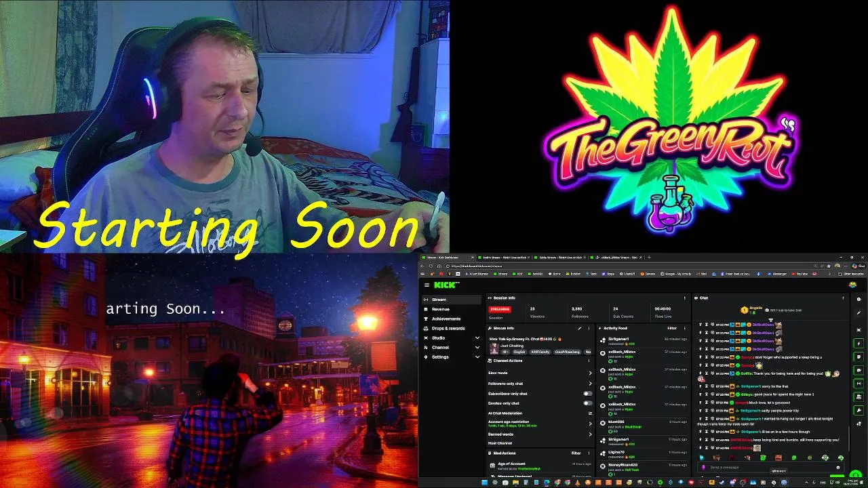Open Activity Feed Filter dropdown
Viewport: 868px width, 488px height.
coord(672,328)
